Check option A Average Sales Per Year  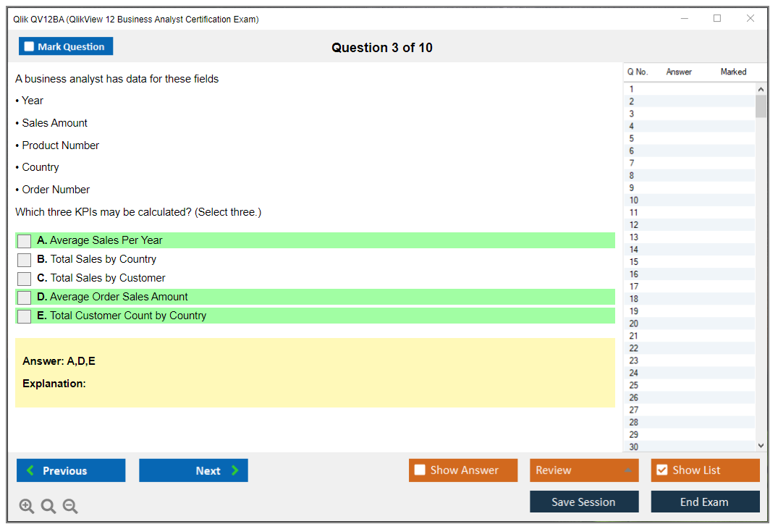[25, 241]
